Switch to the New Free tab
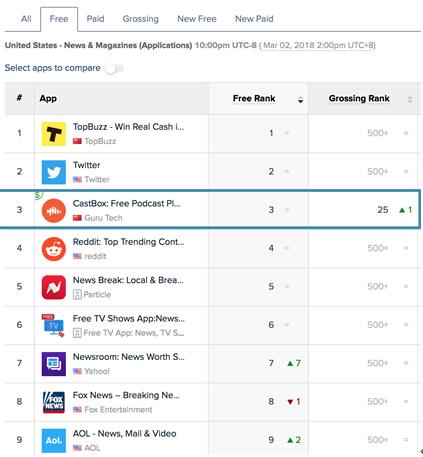 pos(197,19)
